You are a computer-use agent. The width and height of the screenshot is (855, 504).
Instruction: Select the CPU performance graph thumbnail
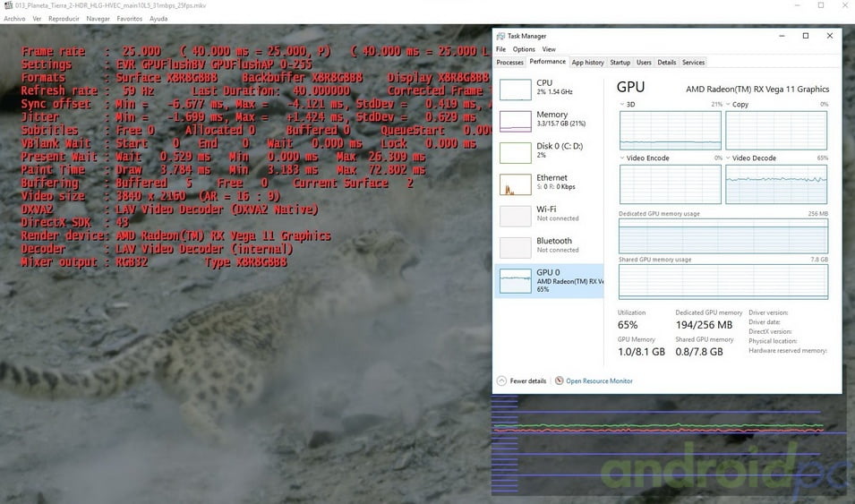coord(515,90)
